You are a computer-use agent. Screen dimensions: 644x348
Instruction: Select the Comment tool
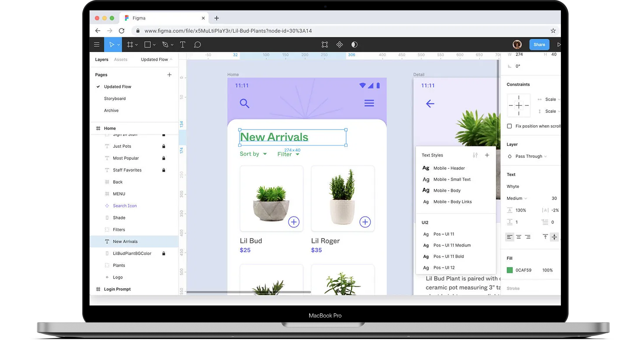click(197, 45)
